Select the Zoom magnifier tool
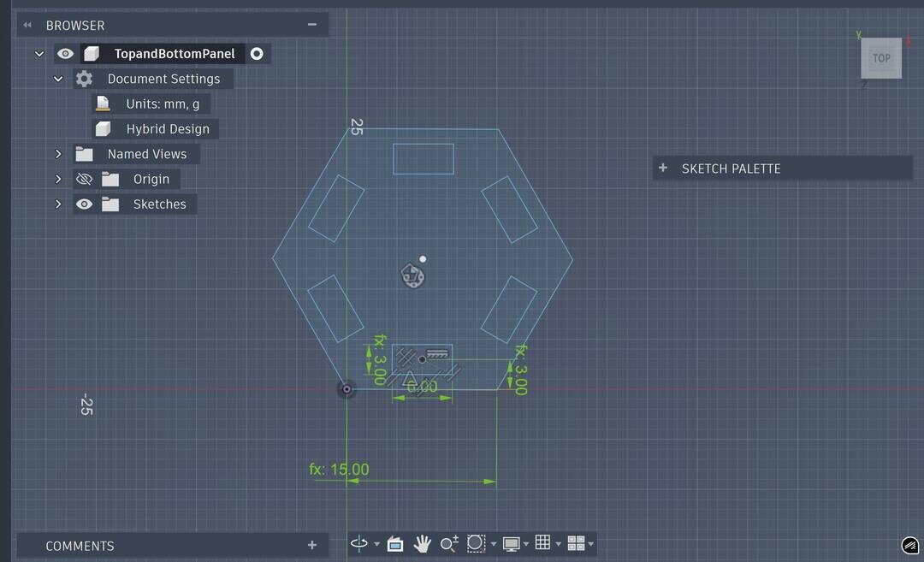924x562 pixels. pyautogui.click(x=449, y=544)
